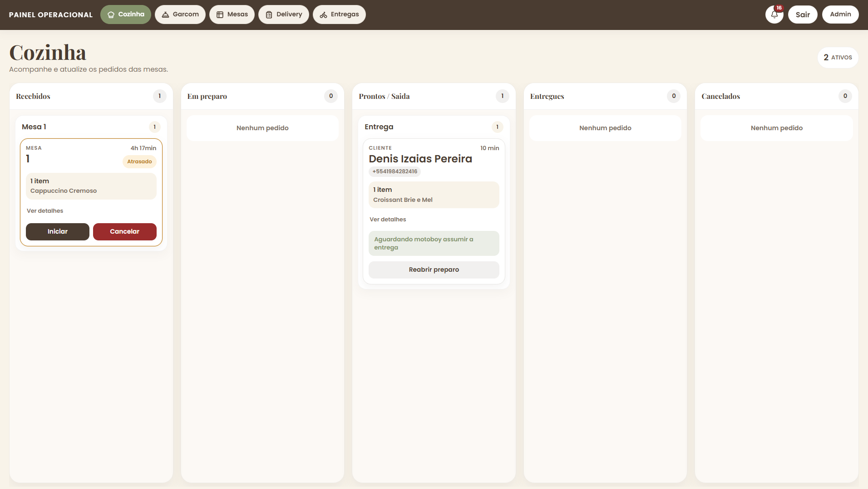Start the Mesa 1 order with Iniciar
Screen dimensions: 868x489
(x=58, y=232)
